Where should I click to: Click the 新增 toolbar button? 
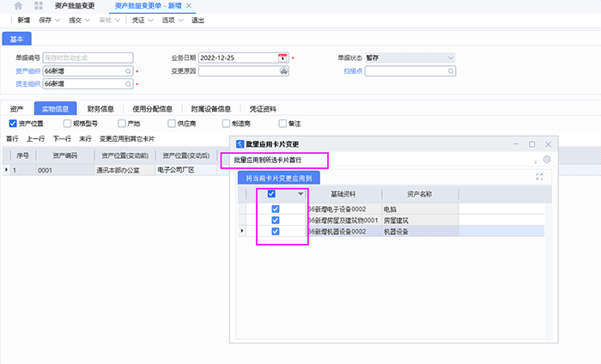(x=24, y=21)
